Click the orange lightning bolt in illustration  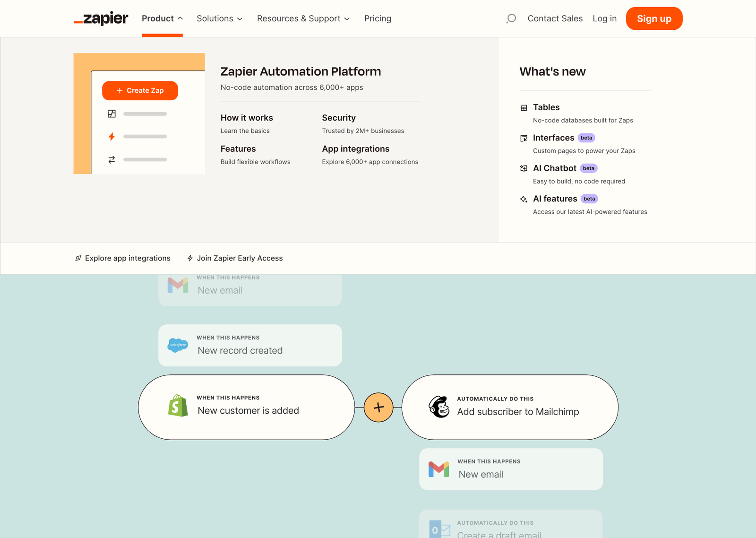tap(112, 137)
